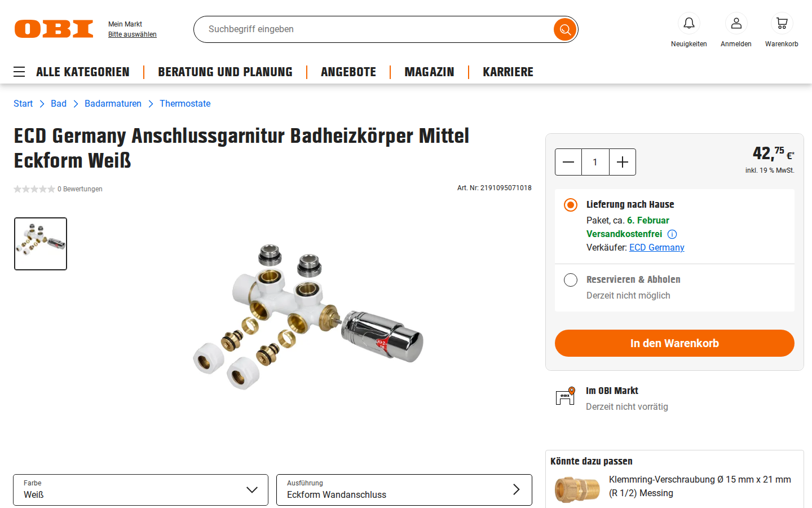Image resolution: width=812 pixels, height=508 pixels.
Task: Open the Warenkorb cart icon
Action: pos(782,23)
